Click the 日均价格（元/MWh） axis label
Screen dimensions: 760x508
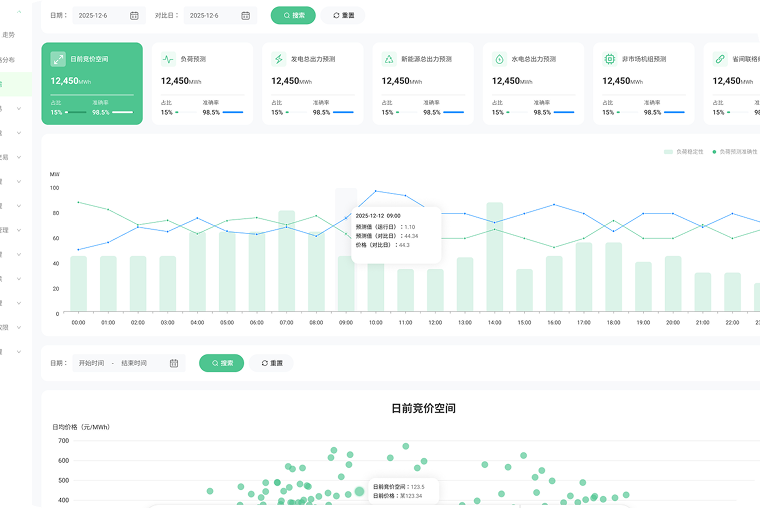(81, 427)
